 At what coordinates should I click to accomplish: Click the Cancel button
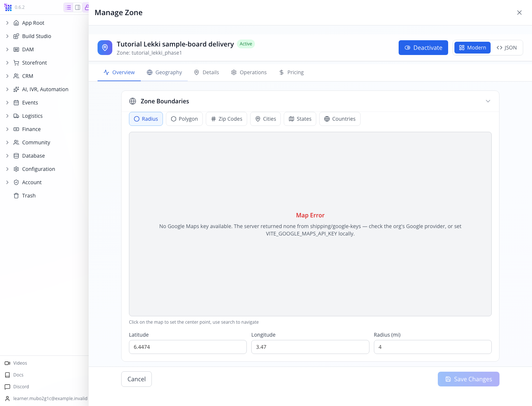[137, 379]
